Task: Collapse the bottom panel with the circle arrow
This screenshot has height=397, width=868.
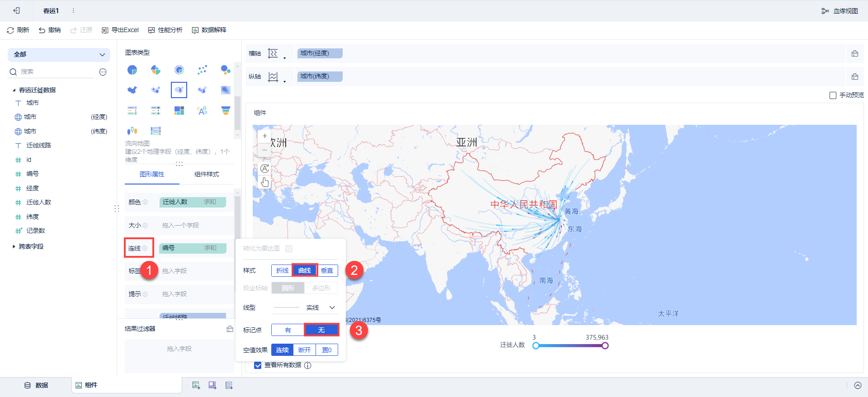Action: coord(858,385)
